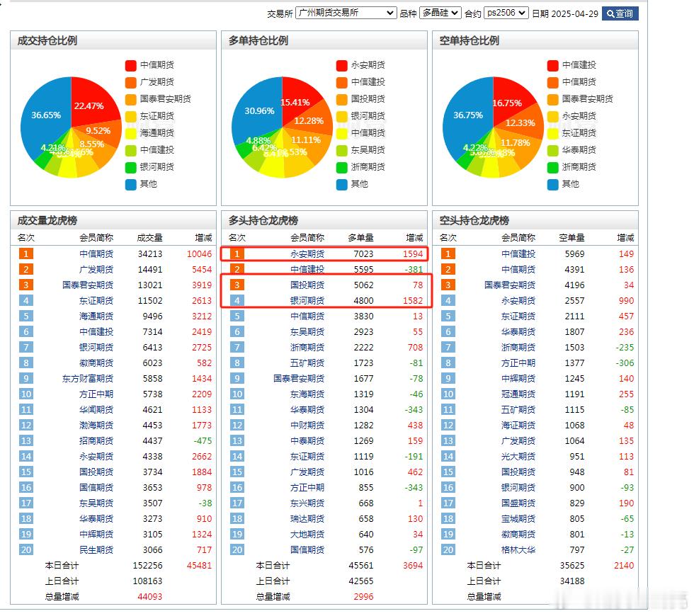The height and width of the screenshot is (616, 694).
Task: Click the 成交量 column header
Action: tap(149, 238)
